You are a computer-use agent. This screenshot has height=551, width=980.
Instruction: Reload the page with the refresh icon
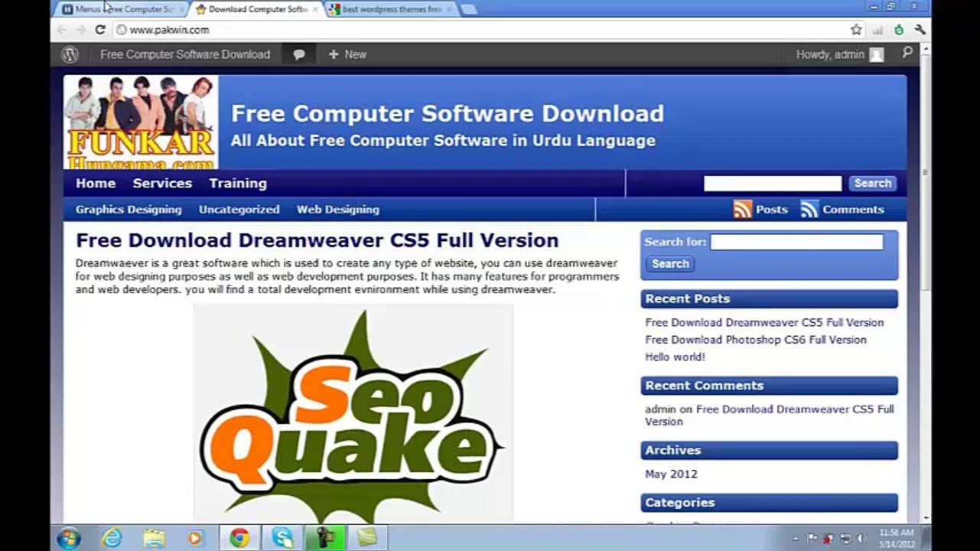pyautogui.click(x=99, y=30)
